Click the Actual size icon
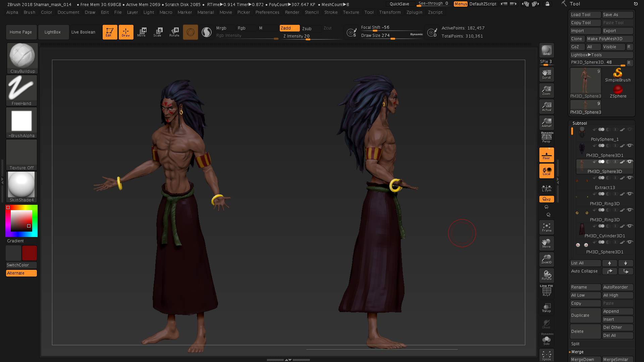 tap(546, 107)
